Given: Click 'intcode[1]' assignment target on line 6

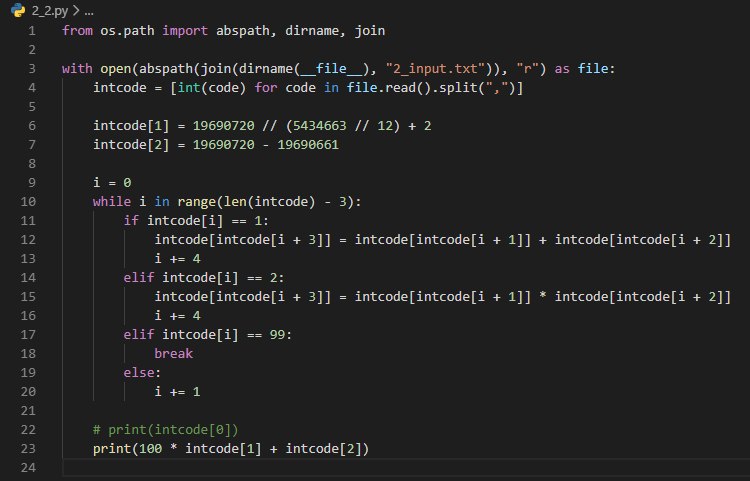Looking at the screenshot, I should tap(131, 126).
